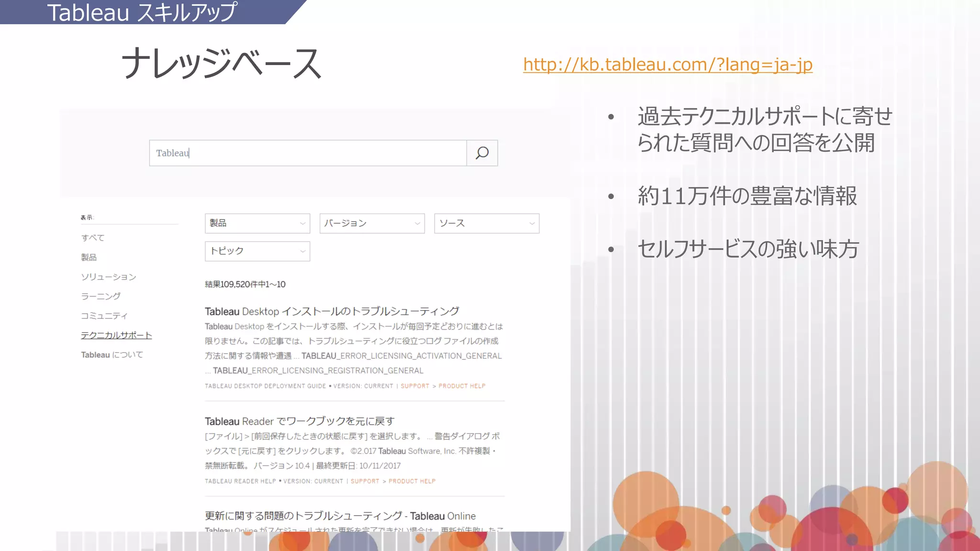
Task: Open Tableau Reader ワークブック result title
Action: coord(300,421)
